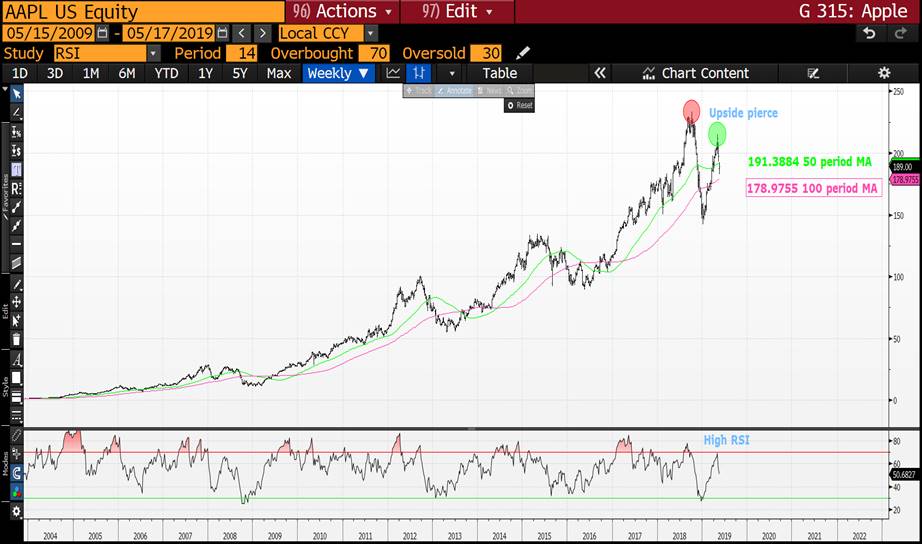The image size is (922, 544).
Task: Step date range forward
Action: coord(263,34)
